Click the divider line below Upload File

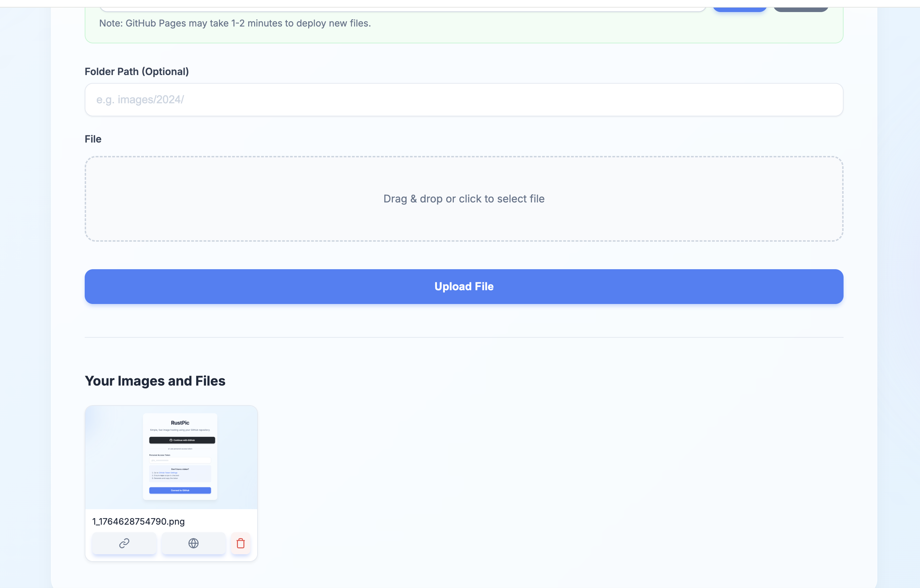coord(463,337)
